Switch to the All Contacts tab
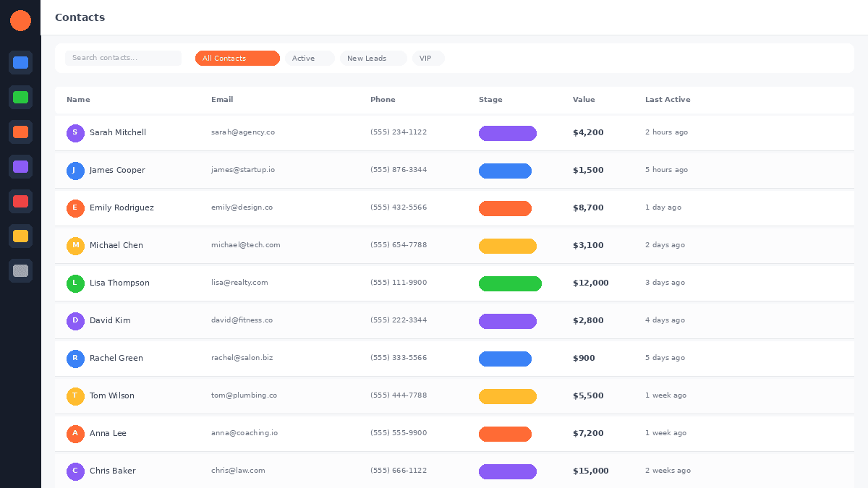This screenshot has width=868, height=488. (x=237, y=59)
